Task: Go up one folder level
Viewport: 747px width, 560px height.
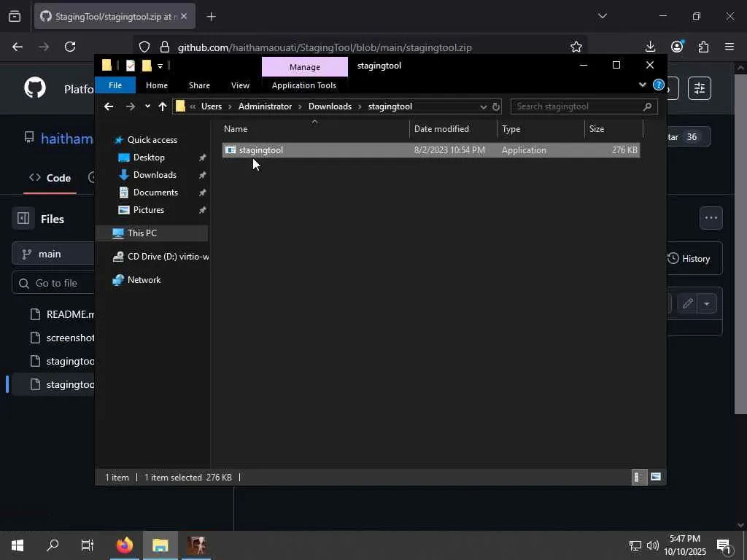Action: pyautogui.click(x=163, y=106)
